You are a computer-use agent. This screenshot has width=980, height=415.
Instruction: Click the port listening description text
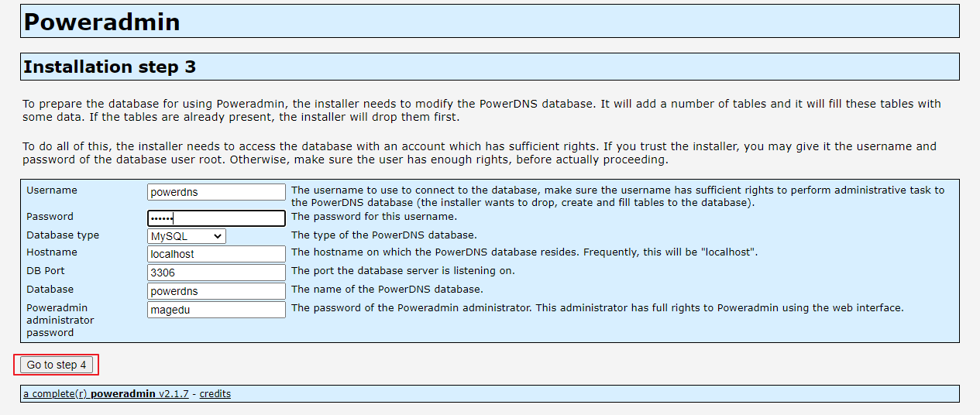(403, 271)
